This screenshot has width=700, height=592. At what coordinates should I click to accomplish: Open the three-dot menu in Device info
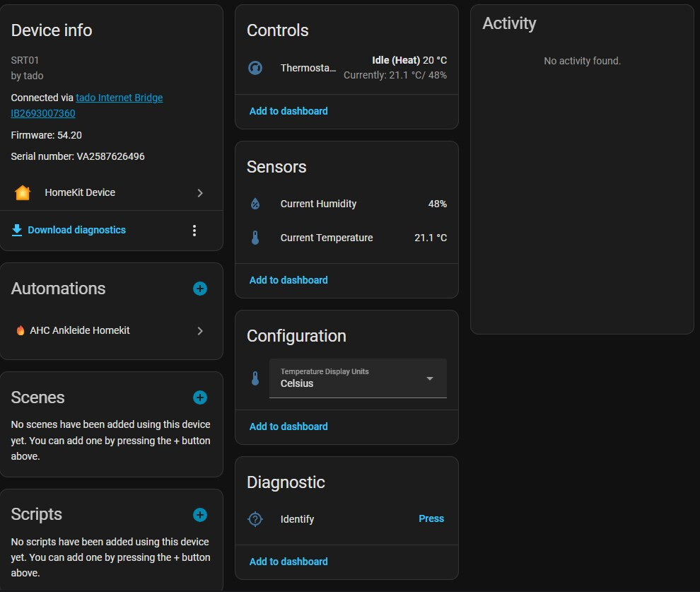point(194,231)
